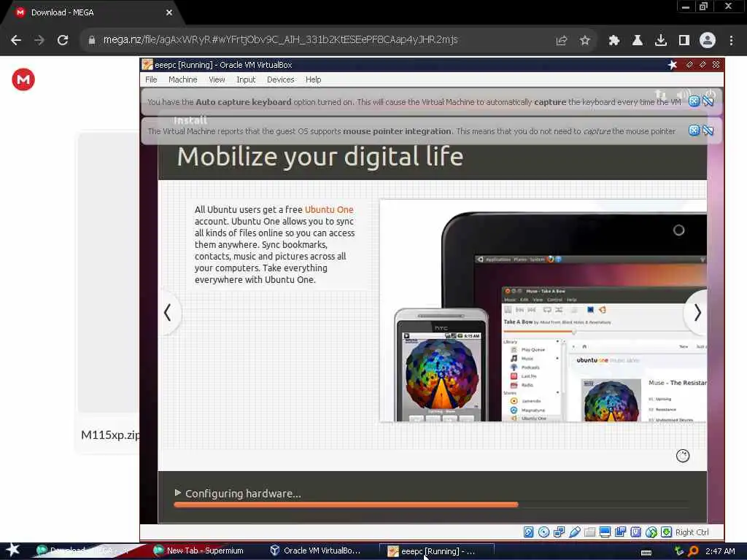Click the browser back arrow

point(16,40)
